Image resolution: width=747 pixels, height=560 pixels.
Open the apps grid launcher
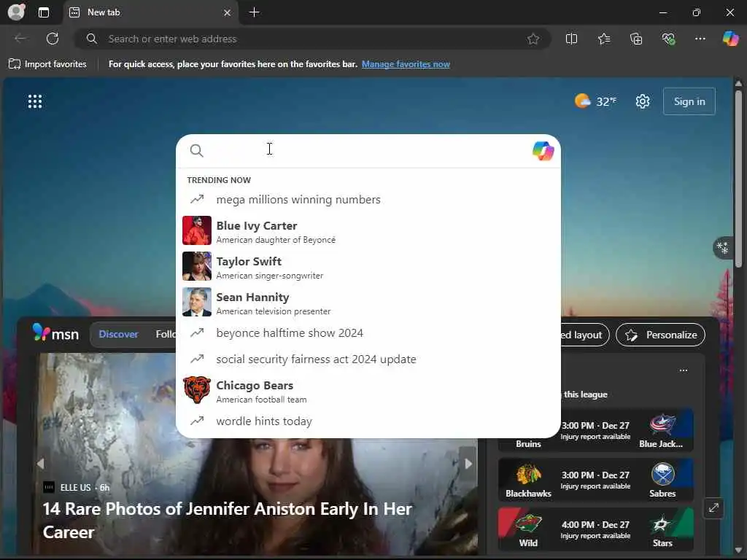tap(35, 101)
